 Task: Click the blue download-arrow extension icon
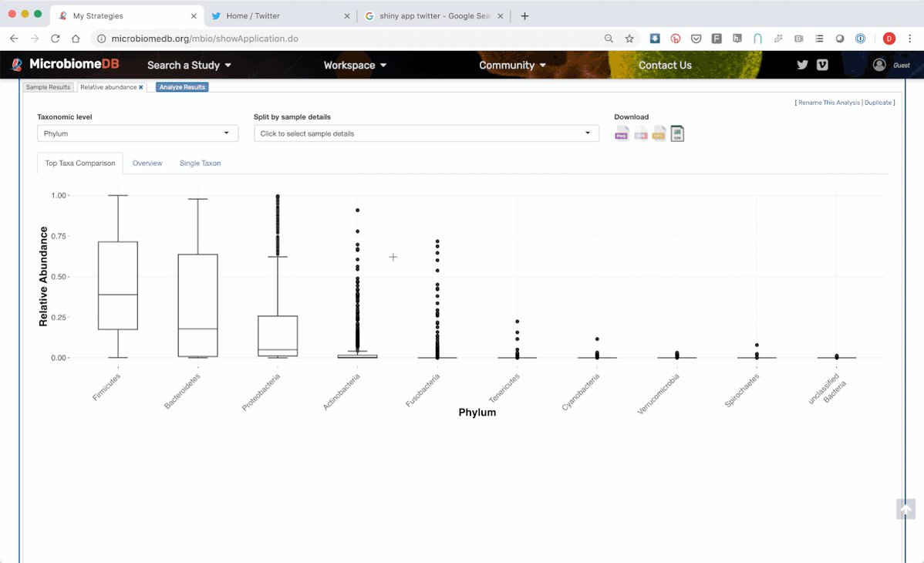pyautogui.click(x=655, y=39)
